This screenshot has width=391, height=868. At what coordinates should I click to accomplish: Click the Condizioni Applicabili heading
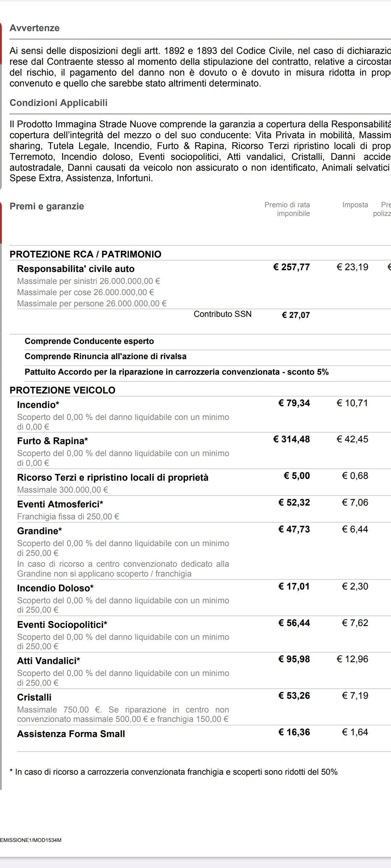59,103
